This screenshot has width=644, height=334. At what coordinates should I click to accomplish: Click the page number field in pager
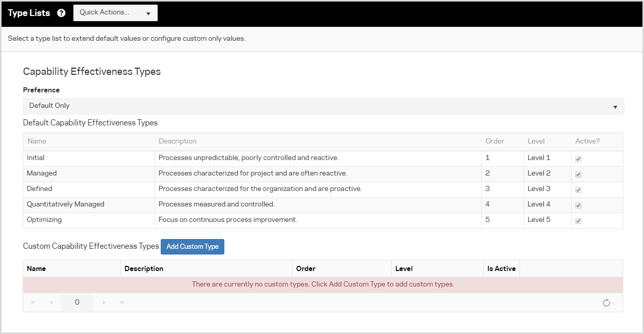coord(77,303)
